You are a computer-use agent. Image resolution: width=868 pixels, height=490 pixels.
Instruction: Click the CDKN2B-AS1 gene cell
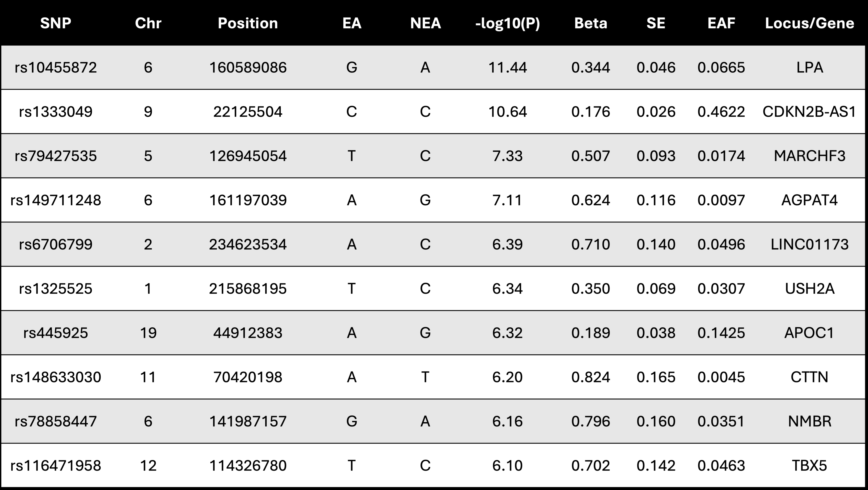(809, 112)
